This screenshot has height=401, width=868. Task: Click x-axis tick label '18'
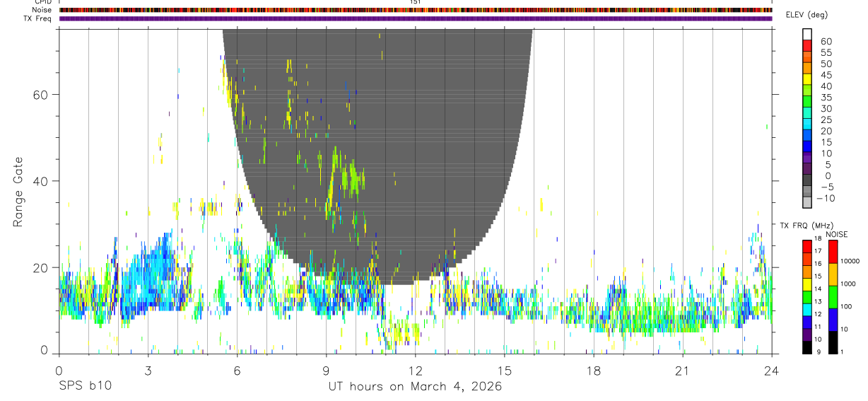click(594, 371)
